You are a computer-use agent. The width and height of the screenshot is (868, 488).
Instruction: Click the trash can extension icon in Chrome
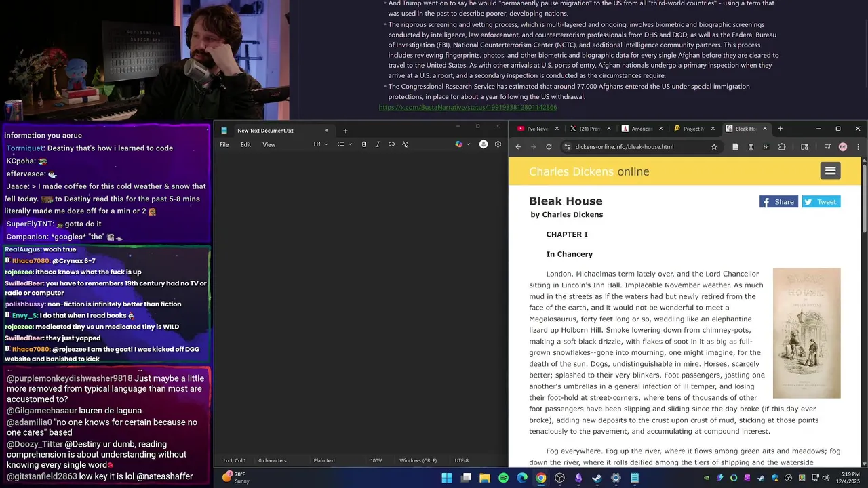[751, 147]
